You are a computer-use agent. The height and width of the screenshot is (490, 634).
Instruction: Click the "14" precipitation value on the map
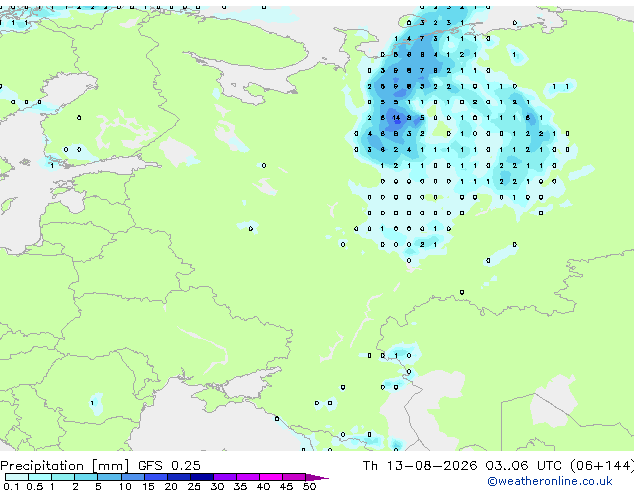(x=396, y=118)
